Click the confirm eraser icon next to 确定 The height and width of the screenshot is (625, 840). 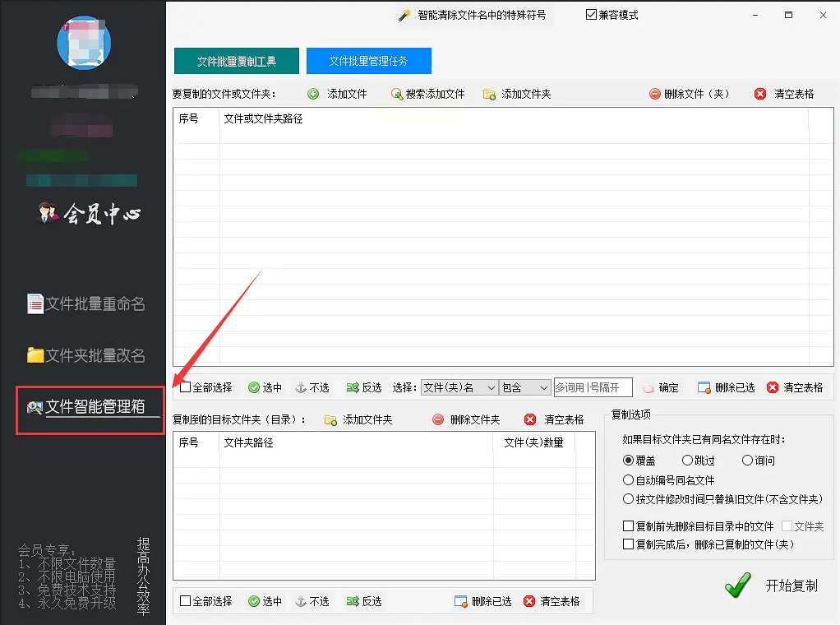coord(648,387)
